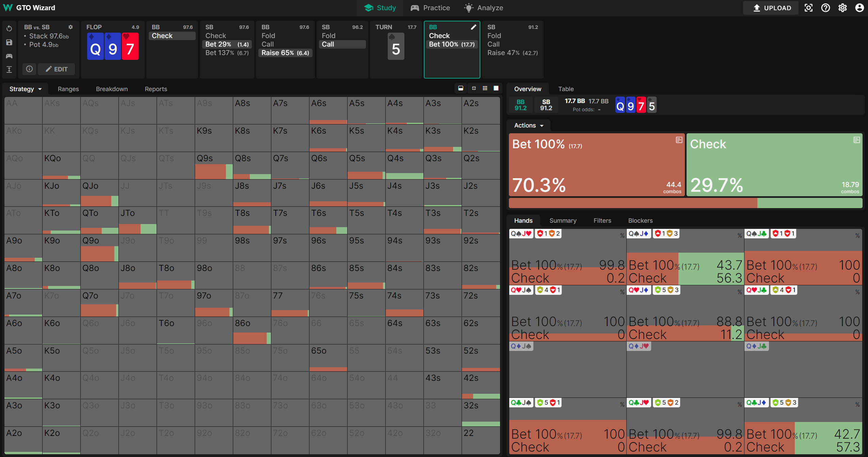The width and height of the screenshot is (868, 457).
Task: Click the info circle icon beside EDIT
Action: click(x=30, y=69)
